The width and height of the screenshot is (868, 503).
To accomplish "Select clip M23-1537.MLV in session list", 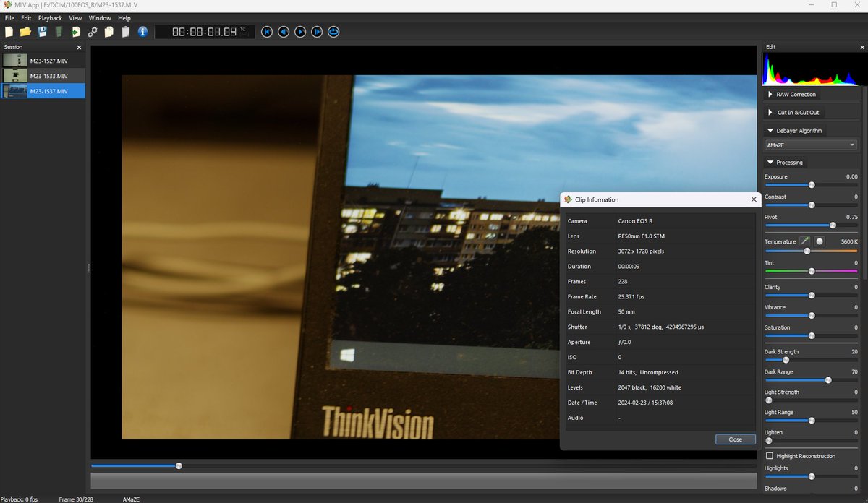I will [43, 91].
